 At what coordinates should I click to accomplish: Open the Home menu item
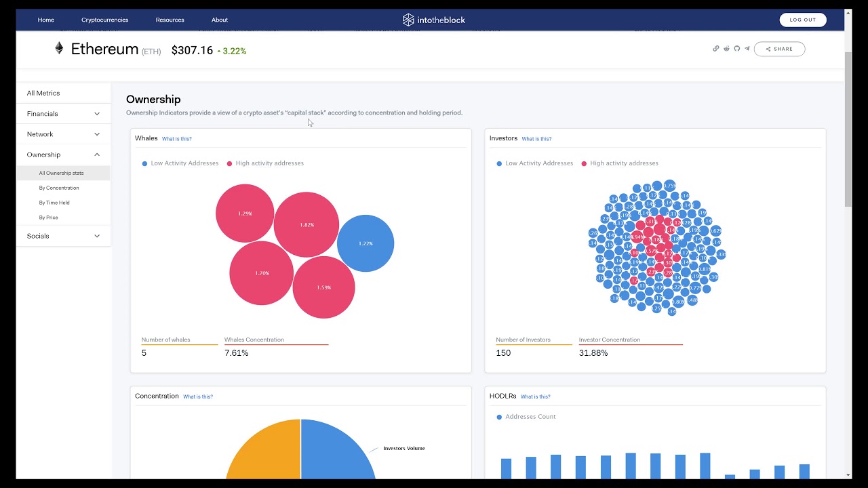coord(46,20)
